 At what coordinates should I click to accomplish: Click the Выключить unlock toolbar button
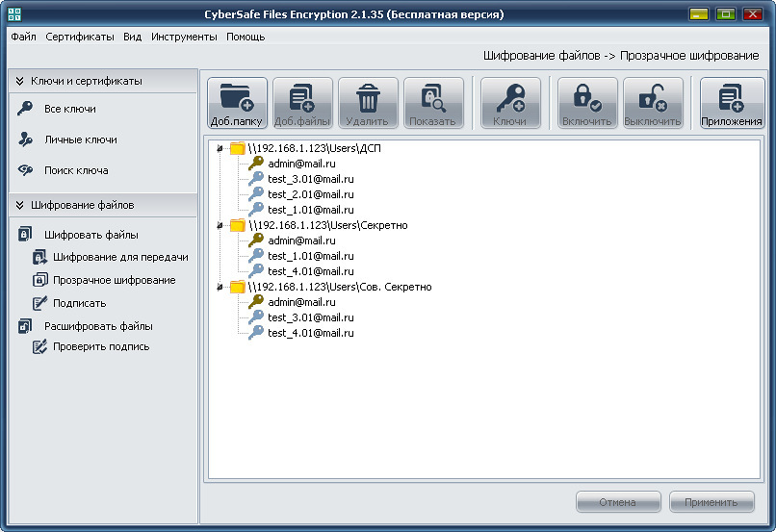pyautogui.click(x=653, y=103)
